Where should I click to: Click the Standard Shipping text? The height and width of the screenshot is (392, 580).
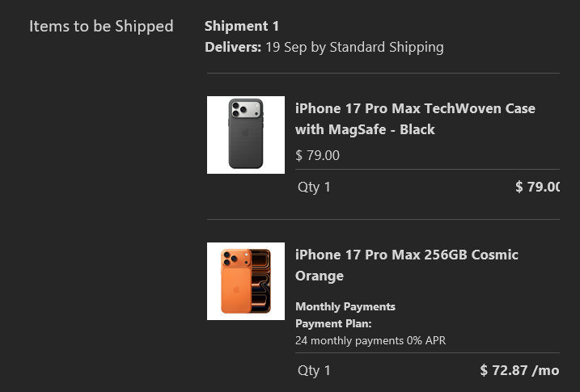387,48
